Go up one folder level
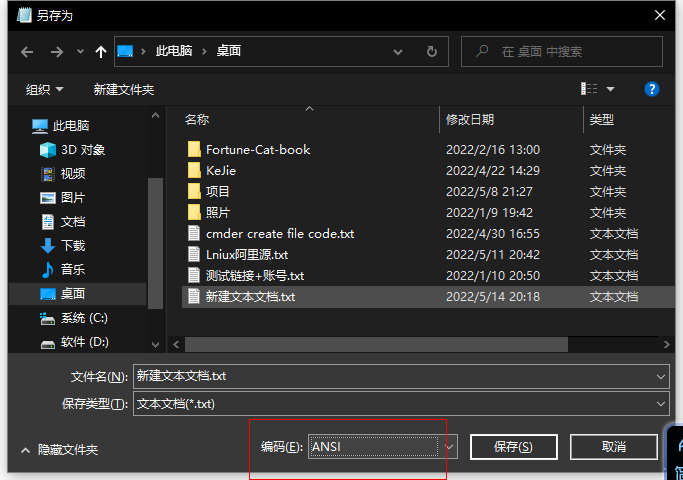 (x=101, y=52)
